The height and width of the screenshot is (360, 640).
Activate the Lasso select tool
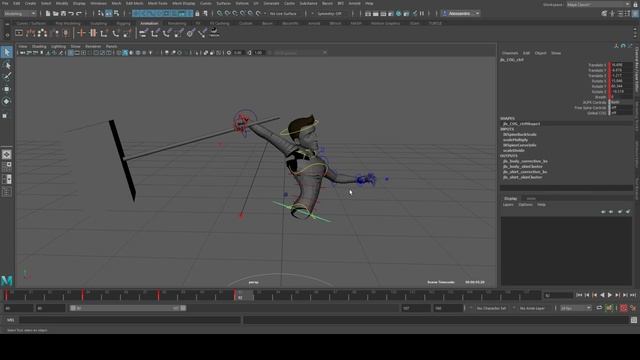[x=7, y=65]
